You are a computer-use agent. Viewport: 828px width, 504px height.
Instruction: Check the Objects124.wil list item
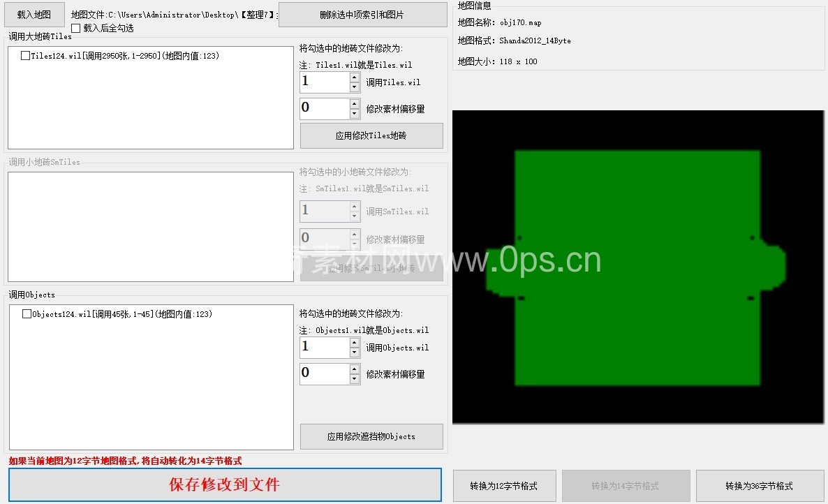pyautogui.click(x=27, y=314)
